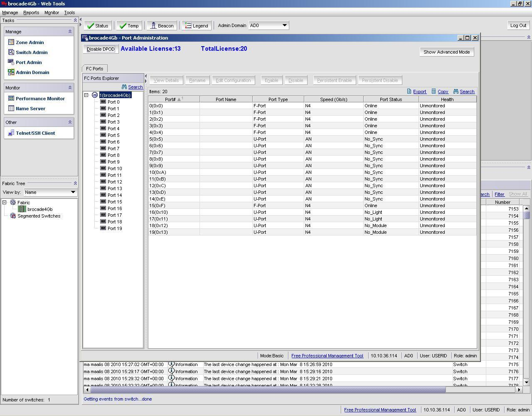
Task: Click events list vertical scrollbar down arrow
Action: pyautogui.click(x=527, y=382)
